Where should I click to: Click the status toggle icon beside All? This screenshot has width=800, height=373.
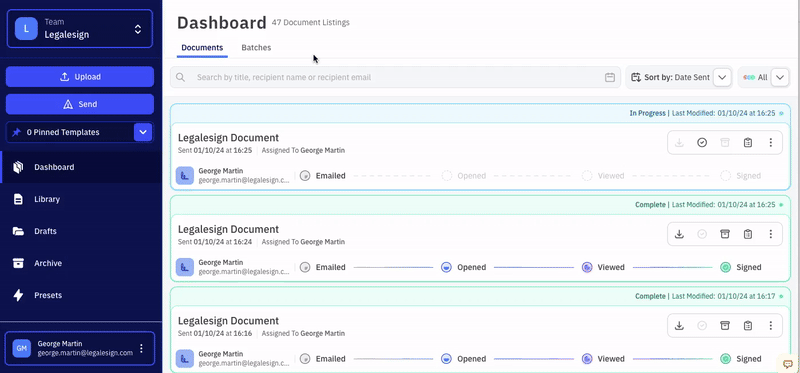pos(749,78)
